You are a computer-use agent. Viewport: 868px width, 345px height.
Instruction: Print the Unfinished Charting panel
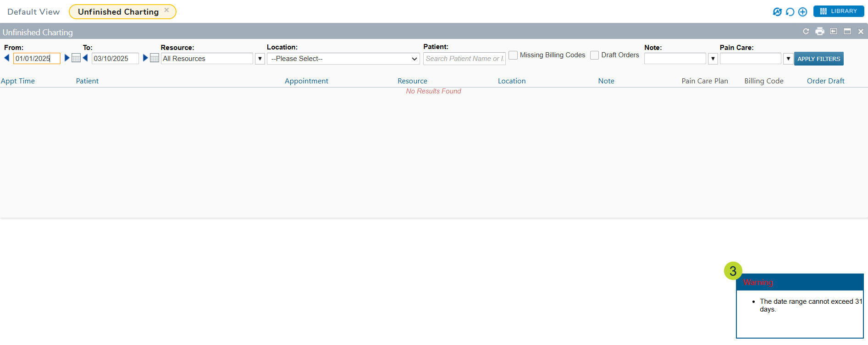click(820, 31)
